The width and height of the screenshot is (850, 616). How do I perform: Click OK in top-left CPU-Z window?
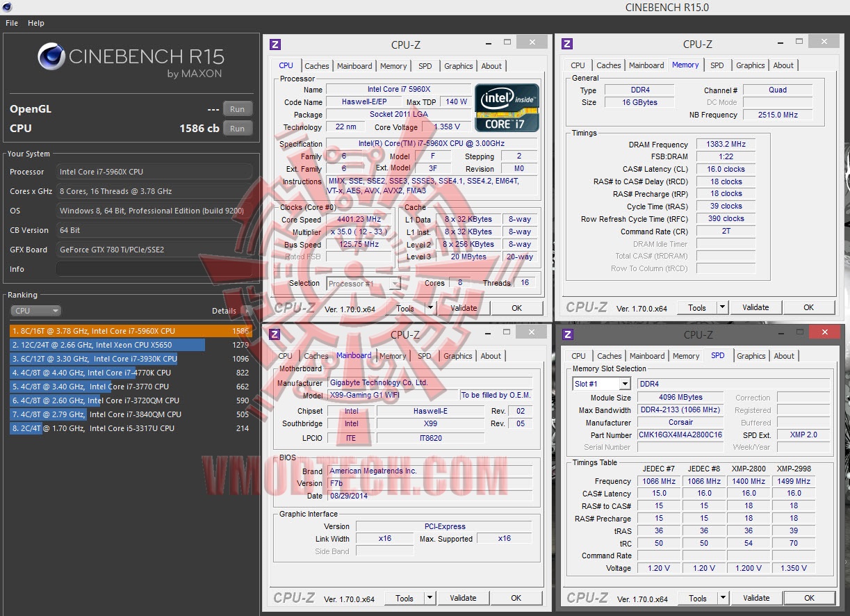tap(516, 308)
